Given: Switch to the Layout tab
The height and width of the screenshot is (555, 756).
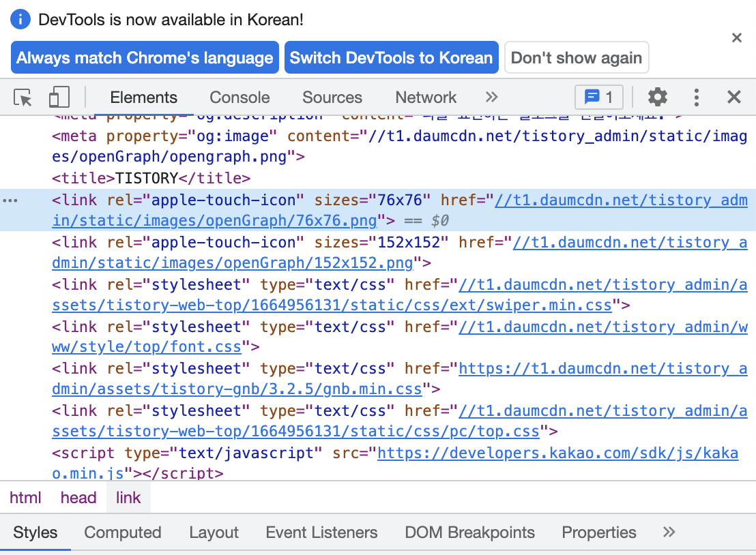Looking at the screenshot, I should coord(214,532).
